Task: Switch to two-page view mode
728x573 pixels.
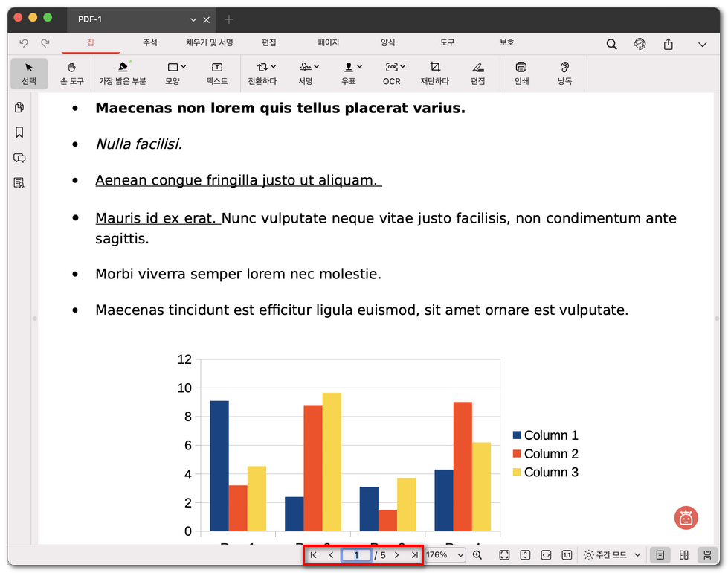Action: (684, 555)
